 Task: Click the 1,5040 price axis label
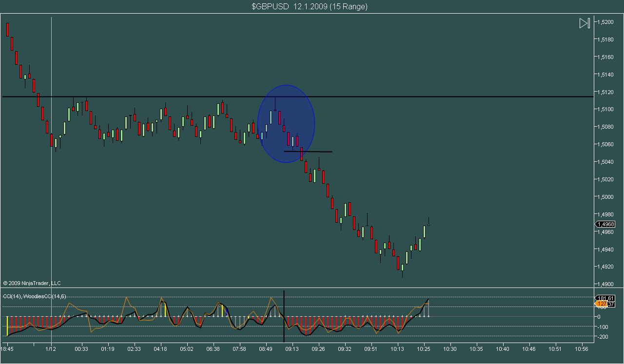[x=606, y=162]
